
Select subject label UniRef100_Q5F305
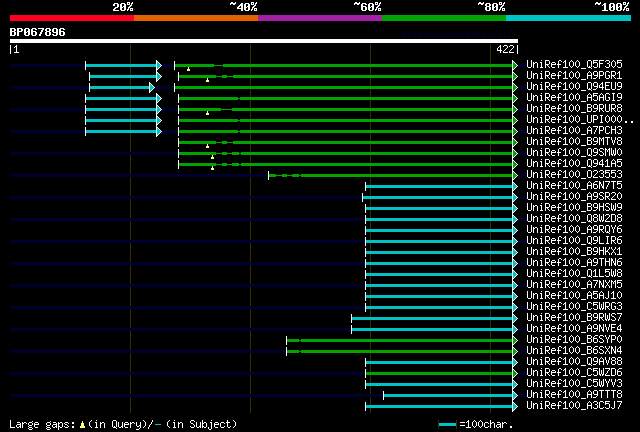tap(574, 64)
